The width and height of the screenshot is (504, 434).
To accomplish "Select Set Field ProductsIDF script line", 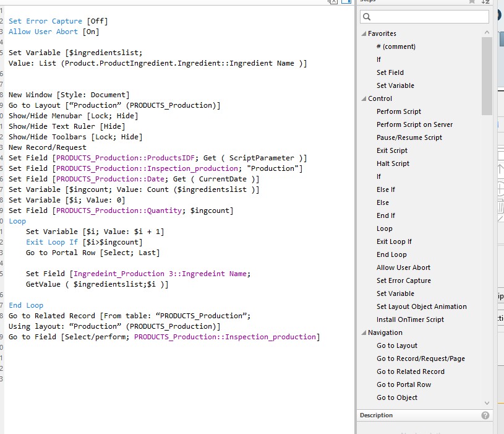I will click(x=158, y=158).
